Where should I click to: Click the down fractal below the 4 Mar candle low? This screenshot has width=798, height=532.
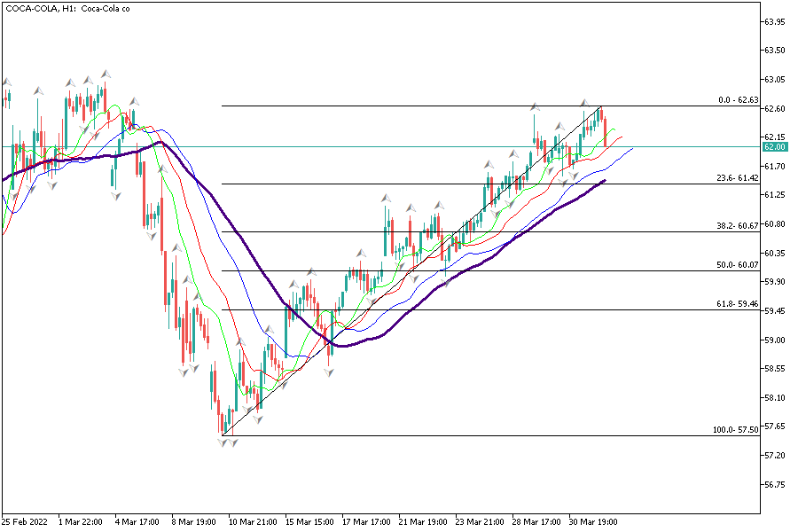(x=114, y=195)
